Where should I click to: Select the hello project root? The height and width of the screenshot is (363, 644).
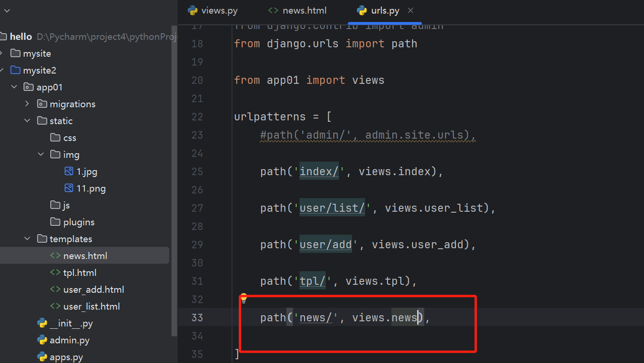[x=21, y=37]
